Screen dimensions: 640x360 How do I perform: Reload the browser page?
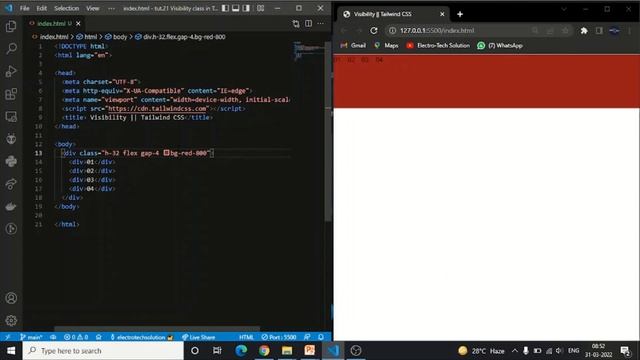pyautogui.click(x=374, y=31)
